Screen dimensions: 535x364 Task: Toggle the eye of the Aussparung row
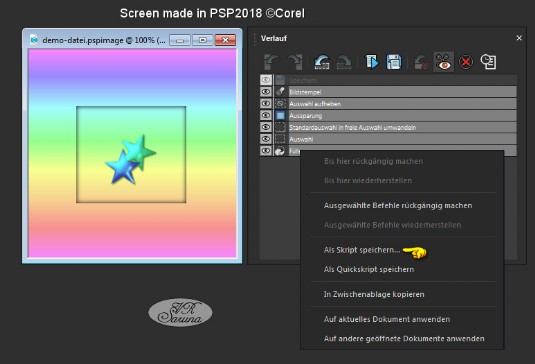(x=266, y=115)
